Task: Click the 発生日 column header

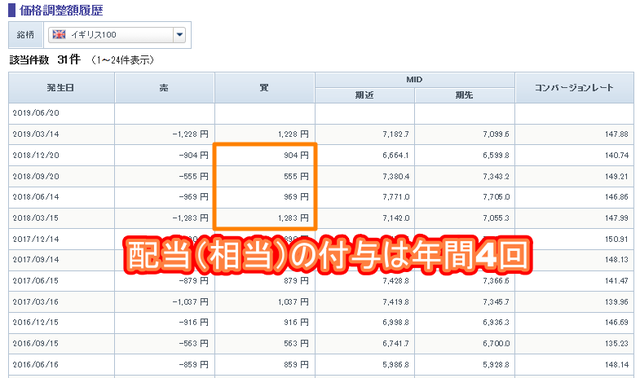Action: tap(61, 88)
